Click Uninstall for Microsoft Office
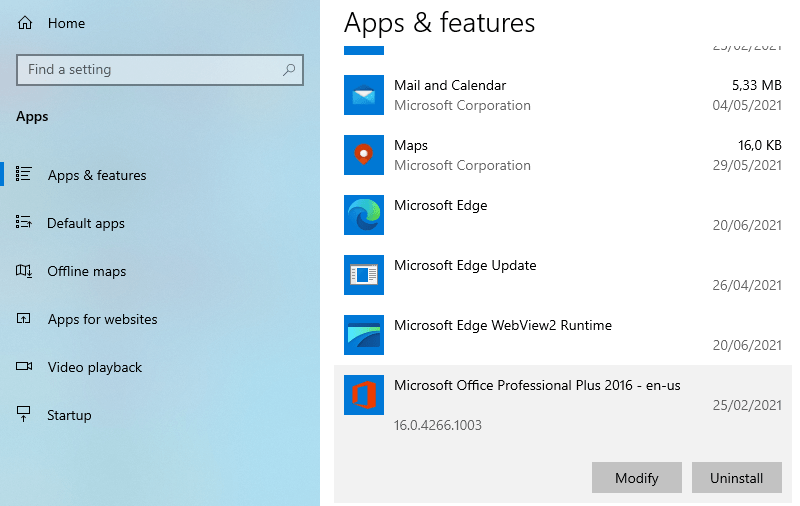Screen dimensions: 800x506 pos(737,477)
